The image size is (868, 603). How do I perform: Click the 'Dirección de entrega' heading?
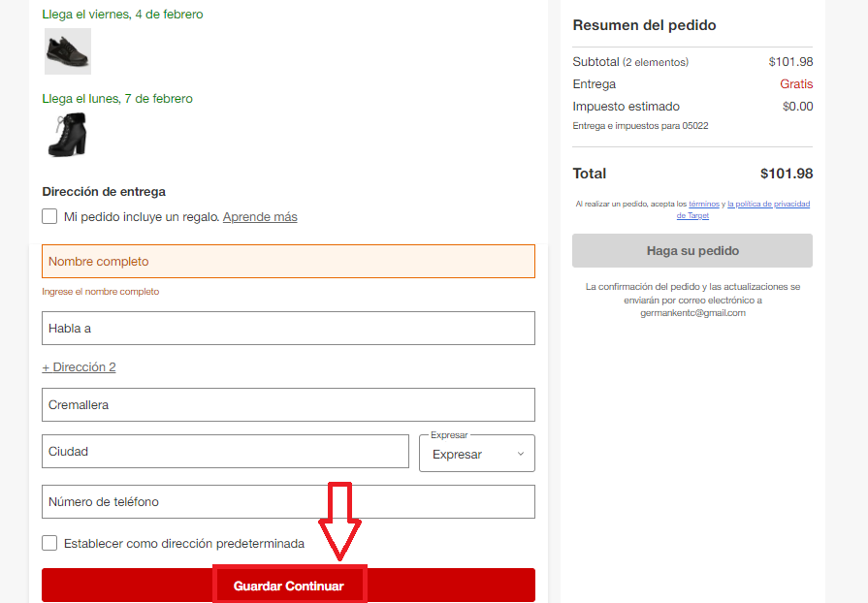click(x=104, y=191)
